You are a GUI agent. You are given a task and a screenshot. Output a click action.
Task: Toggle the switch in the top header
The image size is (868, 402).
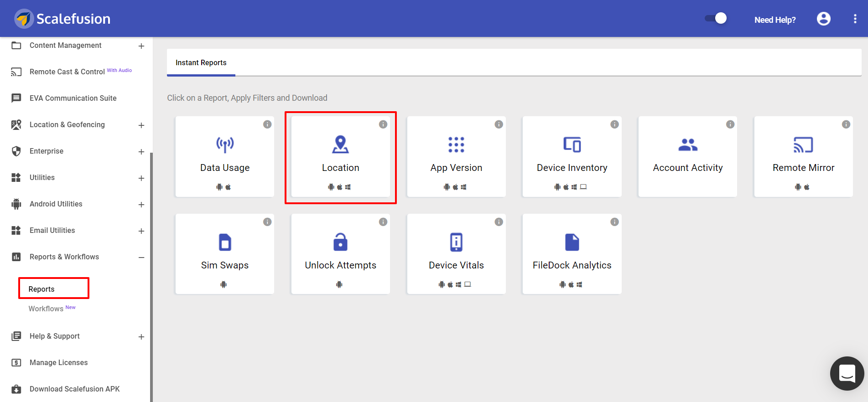[x=716, y=18]
